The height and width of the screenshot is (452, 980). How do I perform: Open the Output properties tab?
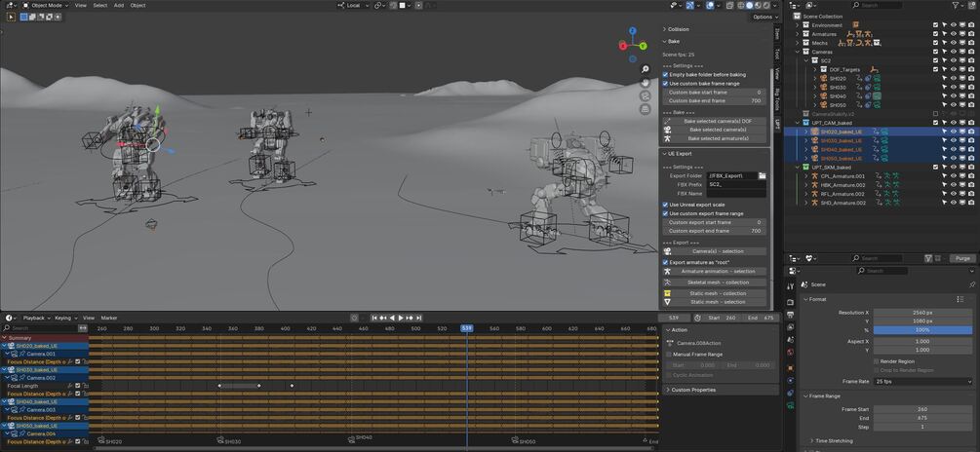coord(791,315)
